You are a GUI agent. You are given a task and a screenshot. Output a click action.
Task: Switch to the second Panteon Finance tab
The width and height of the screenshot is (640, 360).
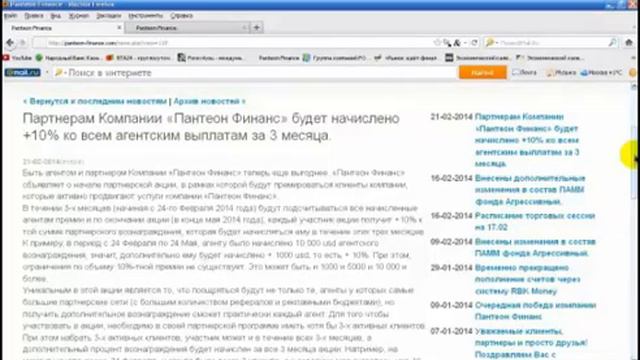[x=187, y=28]
